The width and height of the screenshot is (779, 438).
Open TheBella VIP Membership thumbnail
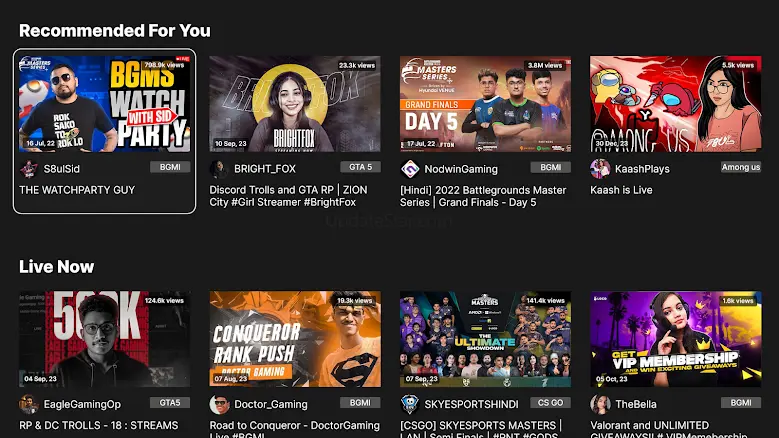(676, 339)
